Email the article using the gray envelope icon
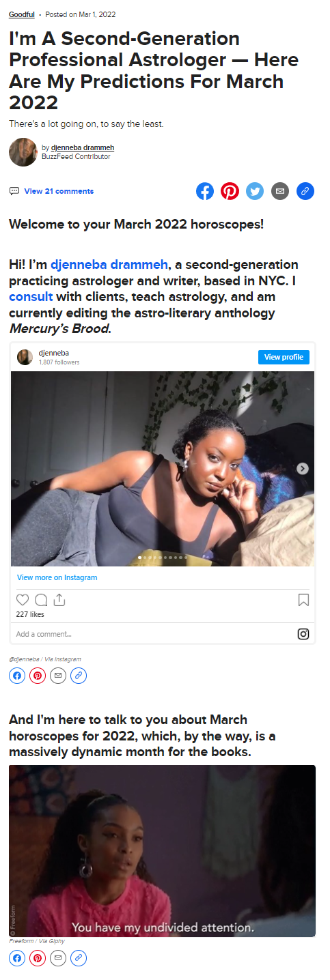Screen dimensions: 330x980 (x=280, y=191)
